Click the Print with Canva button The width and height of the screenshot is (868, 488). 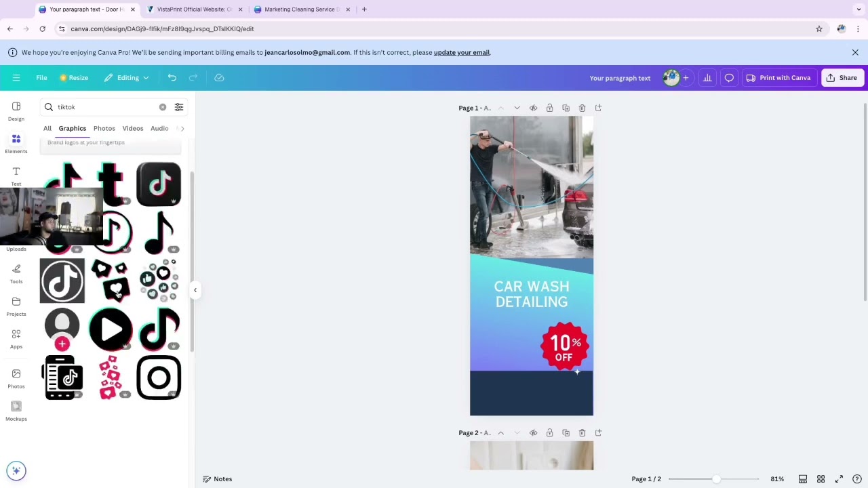pyautogui.click(x=778, y=77)
